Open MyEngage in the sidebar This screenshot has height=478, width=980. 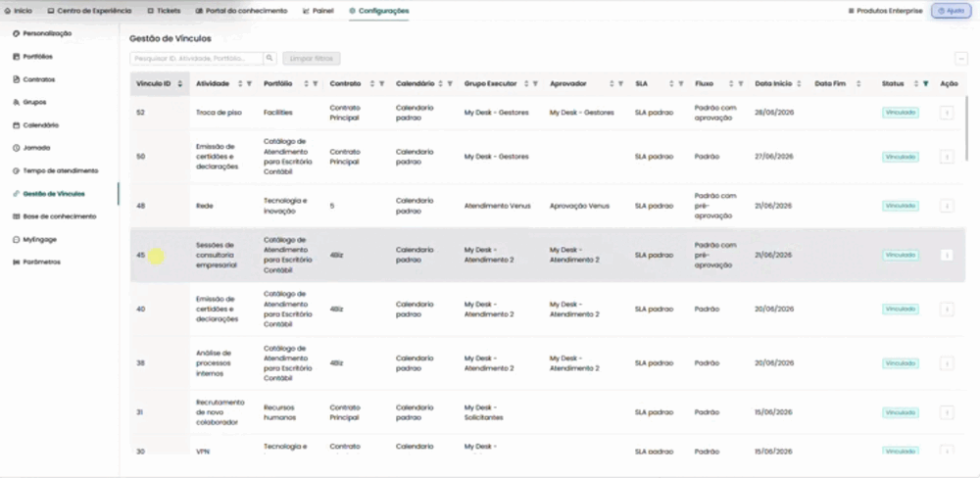click(x=35, y=239)
